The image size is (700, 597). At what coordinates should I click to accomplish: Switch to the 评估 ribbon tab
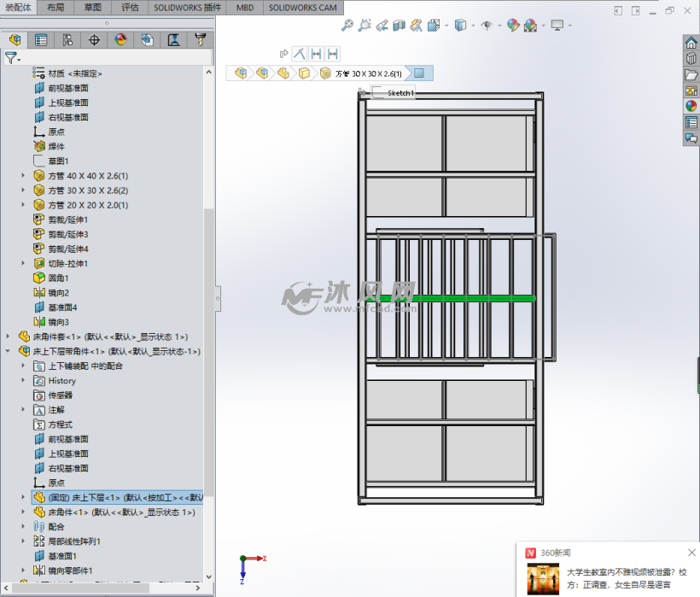[130, 8]
